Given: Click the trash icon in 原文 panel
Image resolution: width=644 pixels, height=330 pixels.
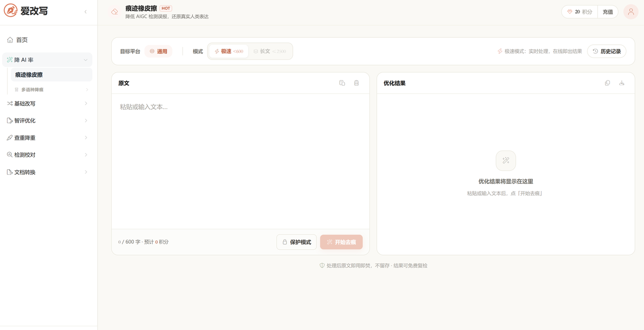Looking at the screenshot, I should (x=356, y=83).
